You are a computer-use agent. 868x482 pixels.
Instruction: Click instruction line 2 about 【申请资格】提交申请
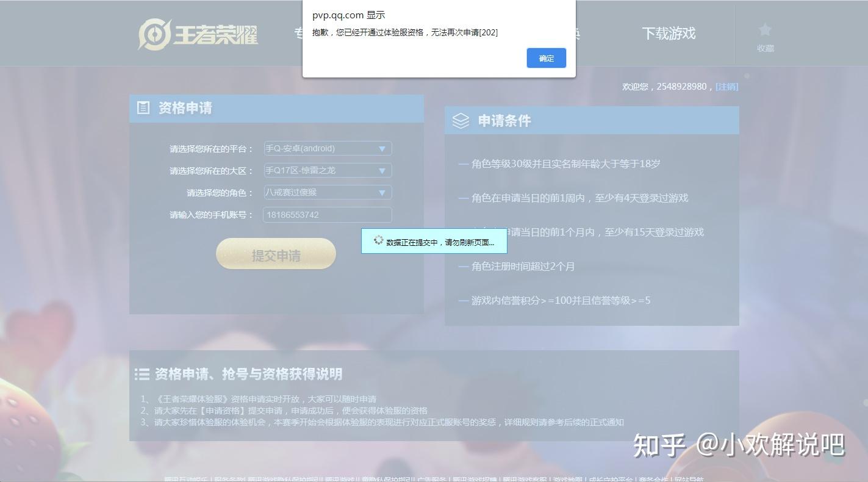[284, 411]
